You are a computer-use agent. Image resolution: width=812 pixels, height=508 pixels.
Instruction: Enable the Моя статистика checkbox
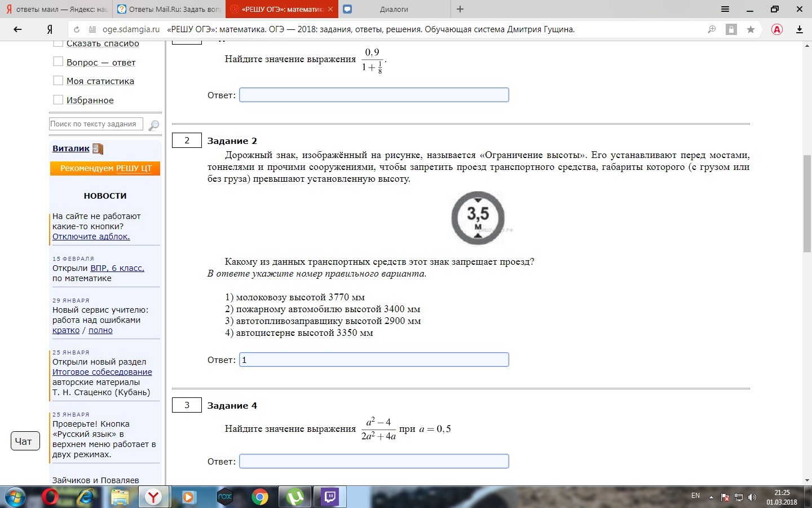pos(58,80)
